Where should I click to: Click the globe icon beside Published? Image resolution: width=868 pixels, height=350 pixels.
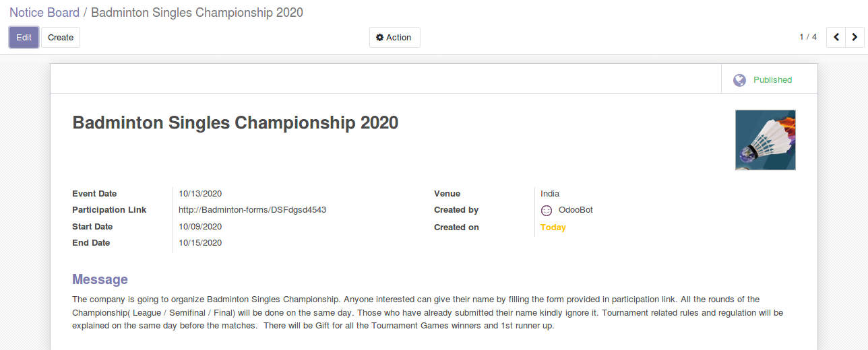pos(739,80)
